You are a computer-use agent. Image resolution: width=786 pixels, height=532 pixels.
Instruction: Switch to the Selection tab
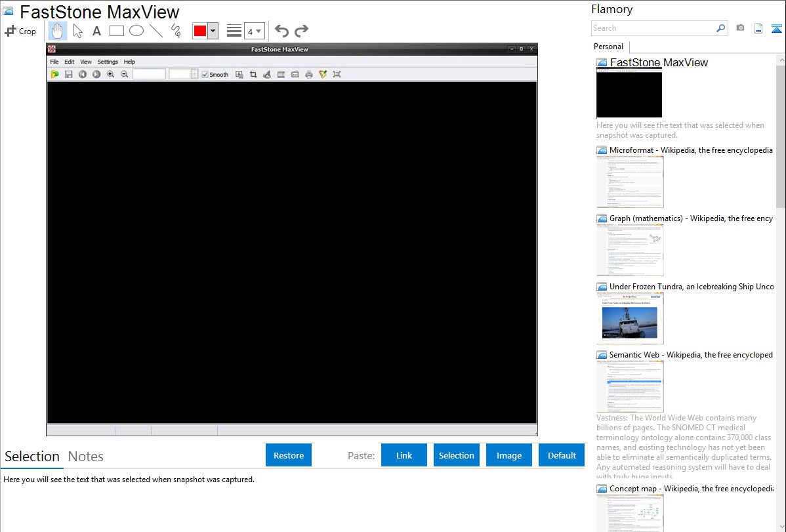(32, 457)
